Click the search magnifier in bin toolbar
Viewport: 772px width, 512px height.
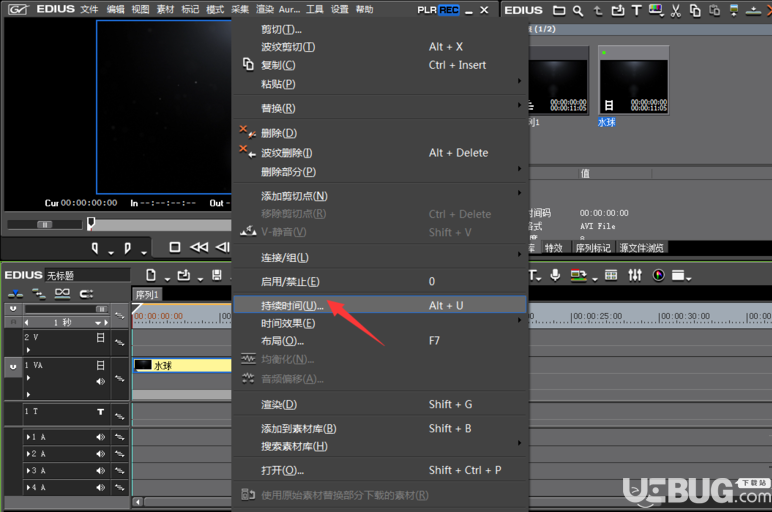point(578,10)
